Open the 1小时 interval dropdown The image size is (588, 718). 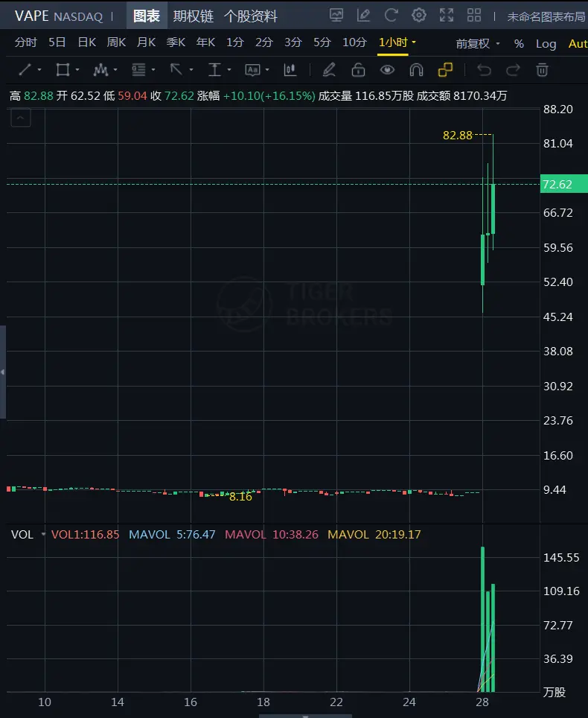414,42
